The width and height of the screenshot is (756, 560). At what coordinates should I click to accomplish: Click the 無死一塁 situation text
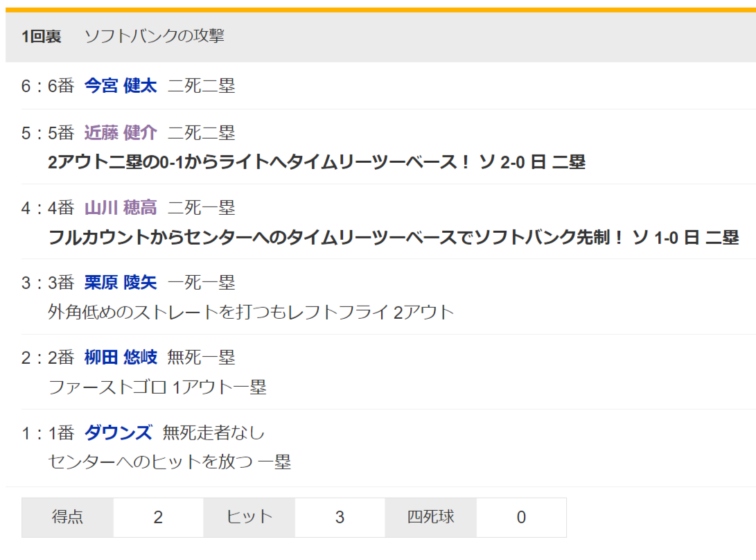coord(201,358)
